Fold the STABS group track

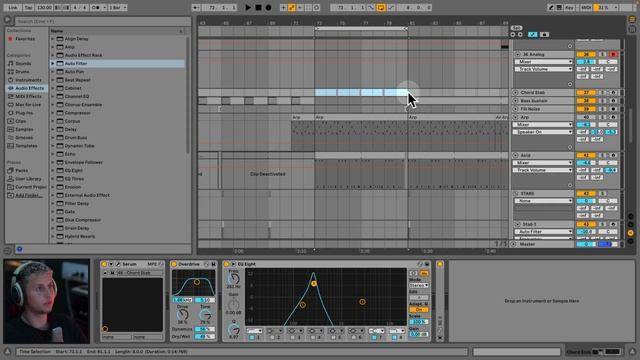(x=516, y=193)
